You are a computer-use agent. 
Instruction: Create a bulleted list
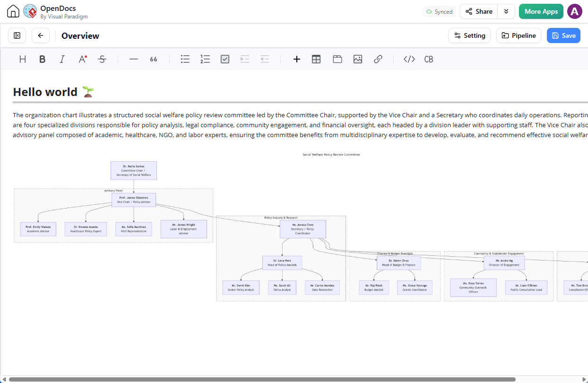(x=185, y=59)
